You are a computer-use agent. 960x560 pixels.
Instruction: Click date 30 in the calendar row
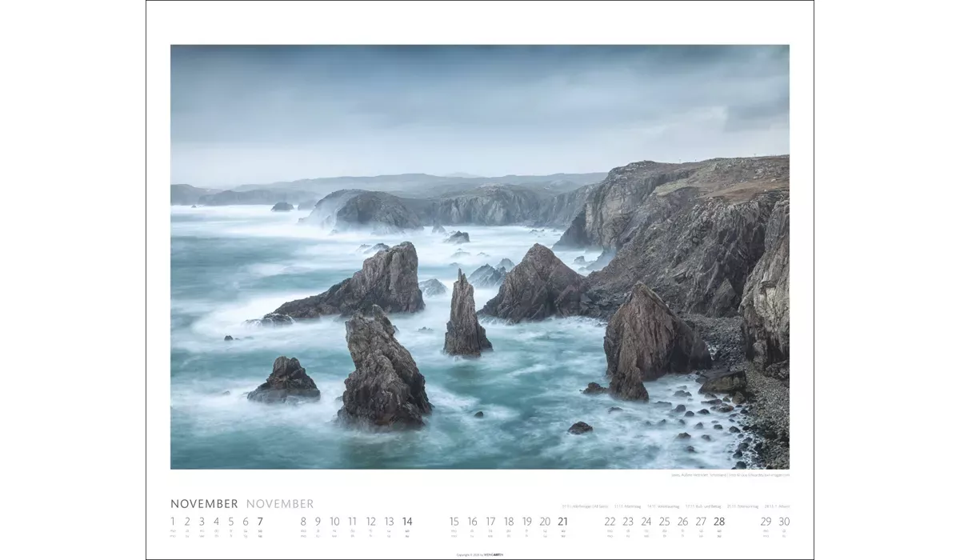pyautogui.click(x=784, y=522)
